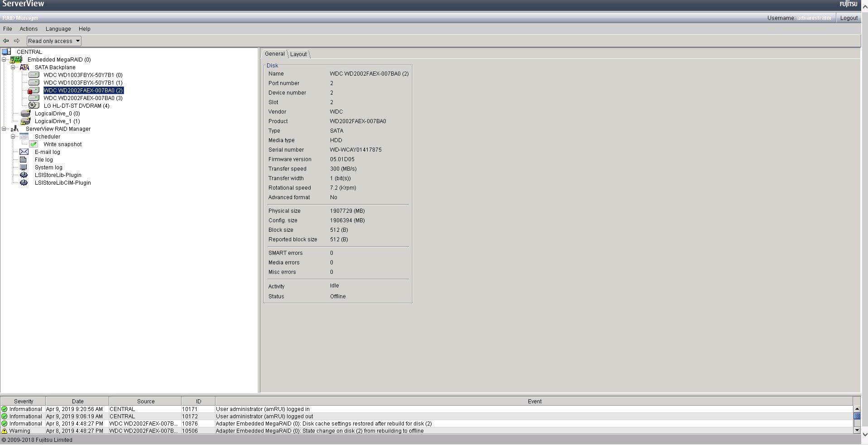Collapse the Scheduler node
The width and height of the screenshot is (868, 445).
point(13,136)
